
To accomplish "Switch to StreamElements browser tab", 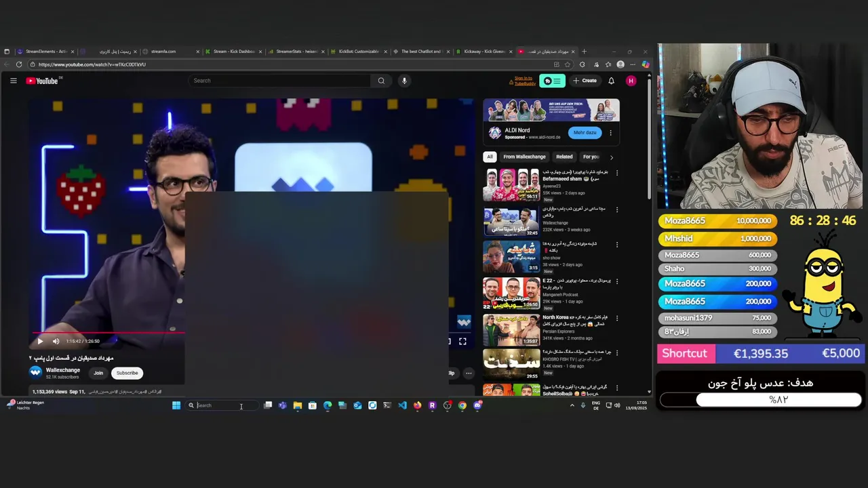I will click(x=45, y=52).
